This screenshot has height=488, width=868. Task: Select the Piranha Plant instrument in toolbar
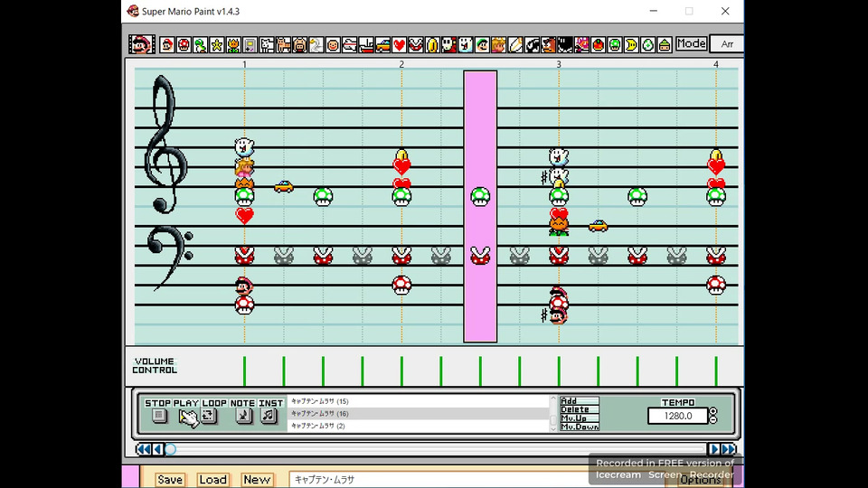click(x=416, y=45)
